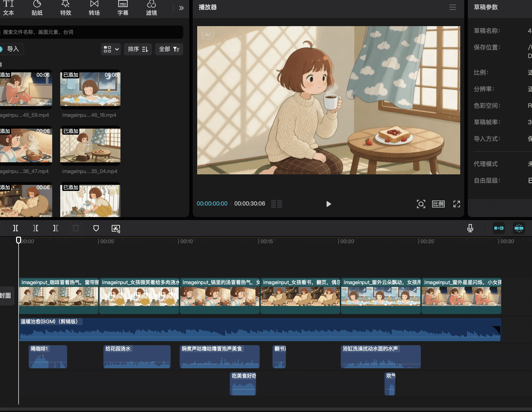
Task: Click the play button to start playback
Action: pos(328,204)
